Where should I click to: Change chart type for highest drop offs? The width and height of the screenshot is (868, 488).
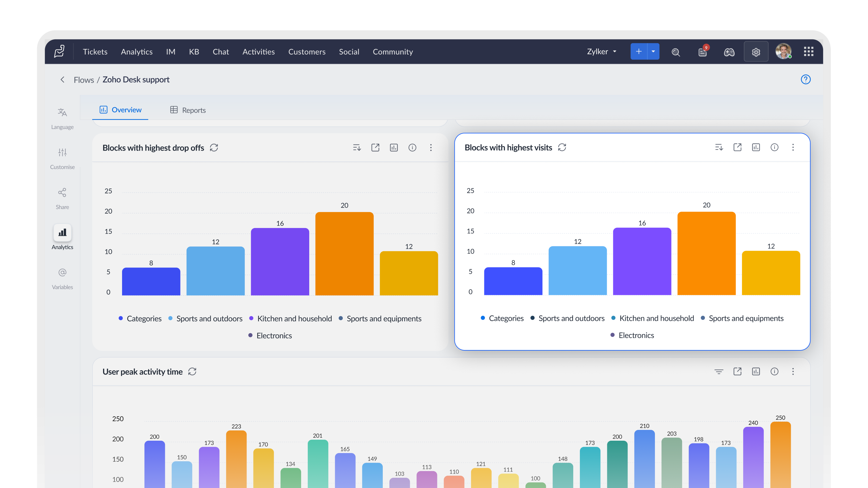click(394, 148)
